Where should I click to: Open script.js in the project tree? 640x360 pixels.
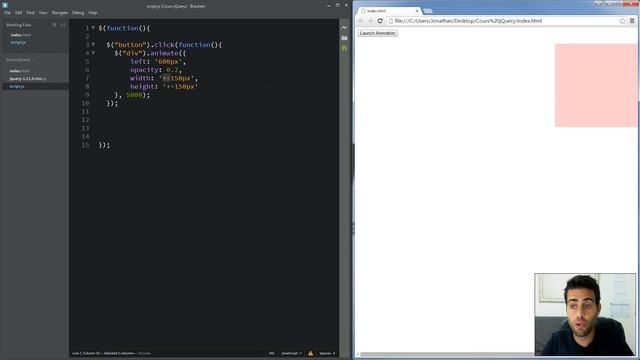17,86
